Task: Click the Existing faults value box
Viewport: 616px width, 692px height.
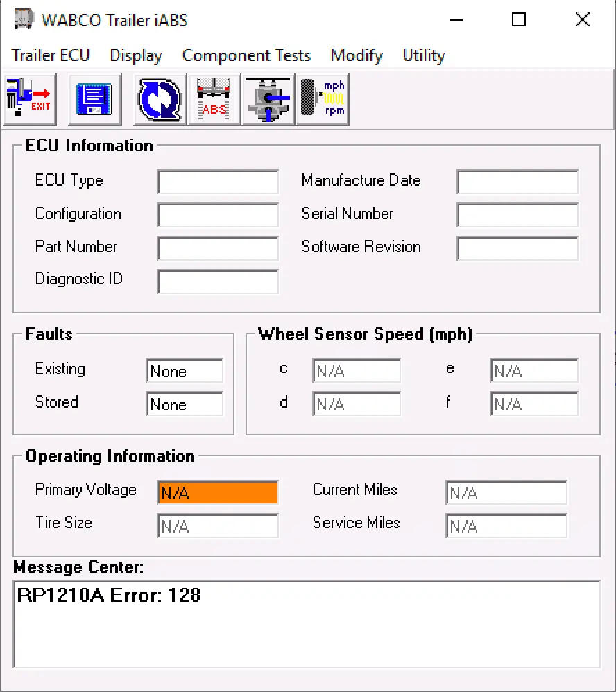Action: (x=185, y=370)
